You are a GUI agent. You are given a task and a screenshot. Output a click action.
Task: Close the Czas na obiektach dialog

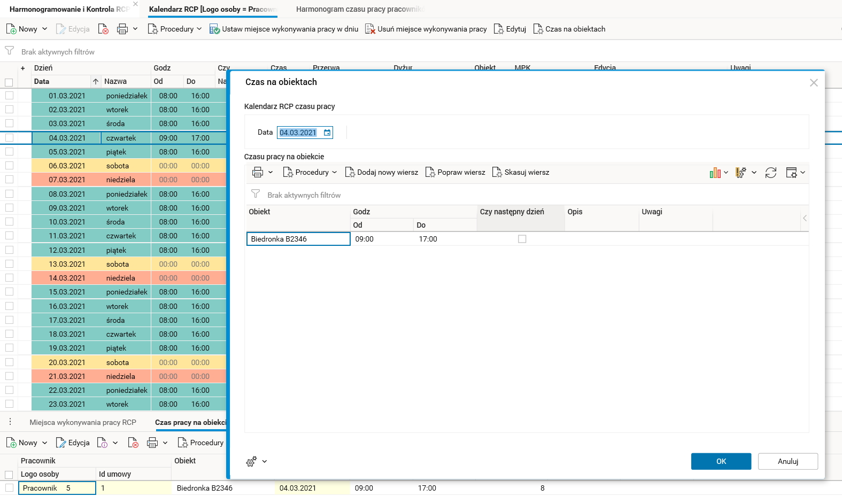(814, 83)
